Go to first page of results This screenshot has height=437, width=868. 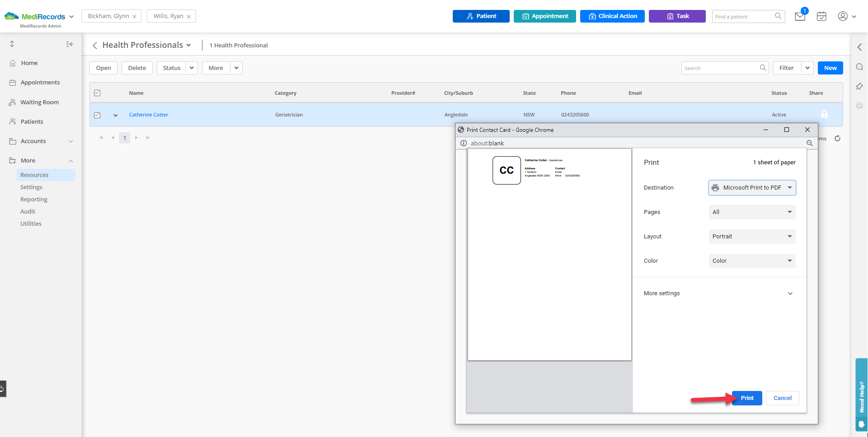click(x=101, y=138)
